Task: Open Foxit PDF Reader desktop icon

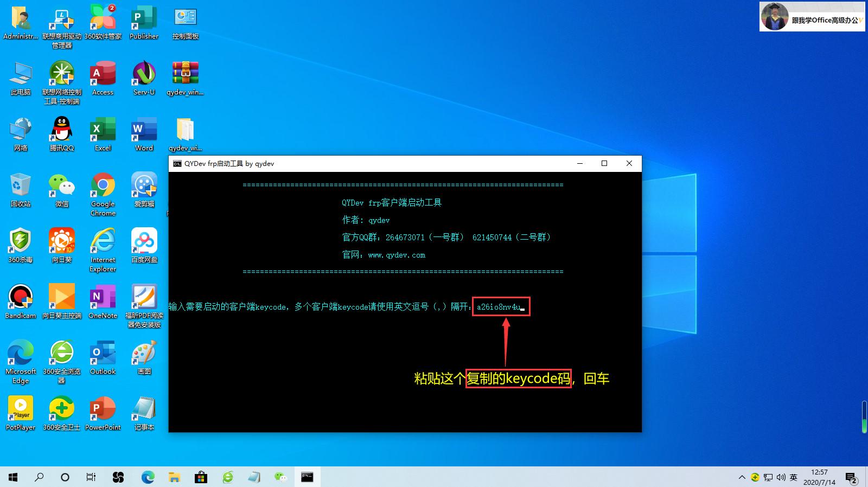Action: [144, 306]
